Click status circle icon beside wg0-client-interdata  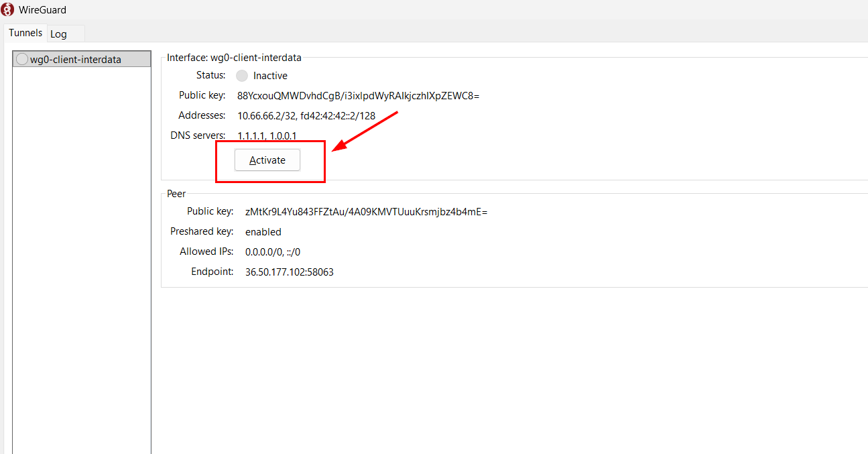click(22, 59)
